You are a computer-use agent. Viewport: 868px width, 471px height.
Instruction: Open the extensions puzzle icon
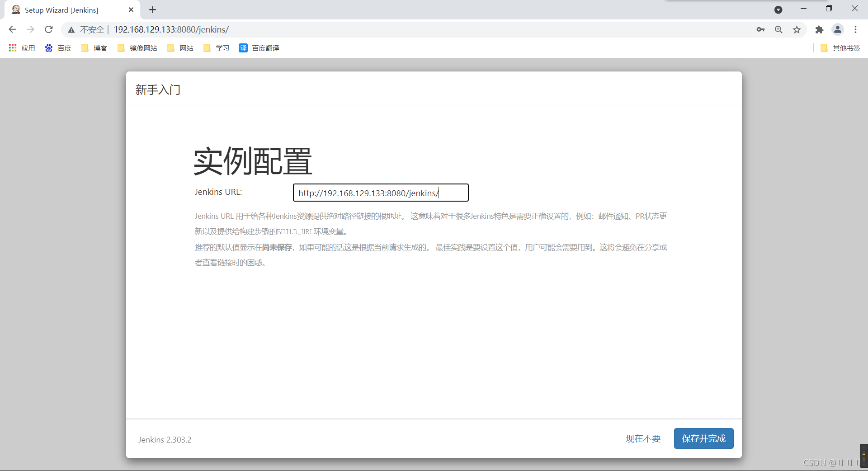[819, 29]
